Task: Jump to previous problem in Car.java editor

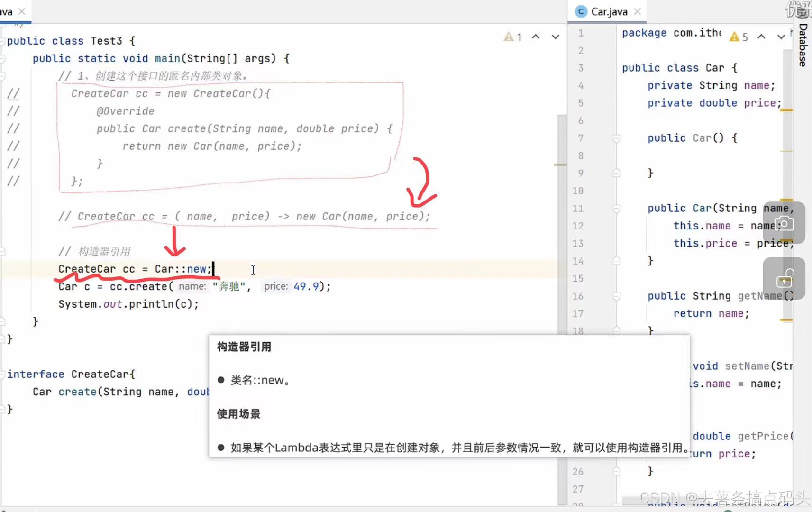Action: click(761, 37)
